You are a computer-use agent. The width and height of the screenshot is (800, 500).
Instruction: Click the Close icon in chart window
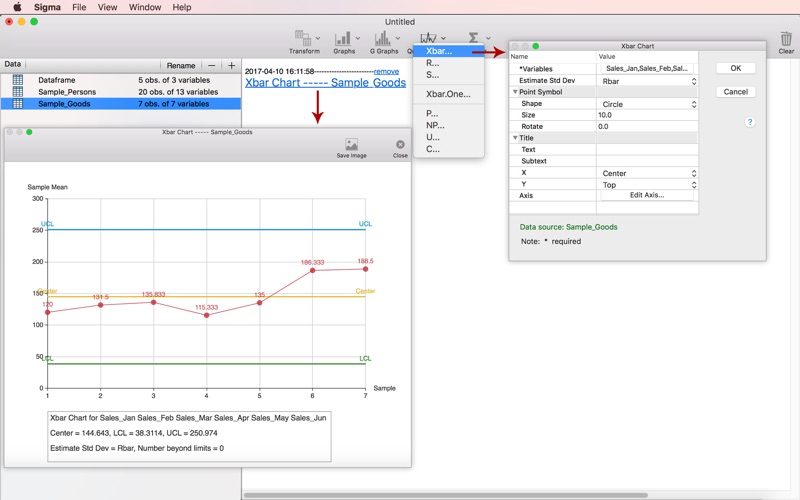pos(401,144)
